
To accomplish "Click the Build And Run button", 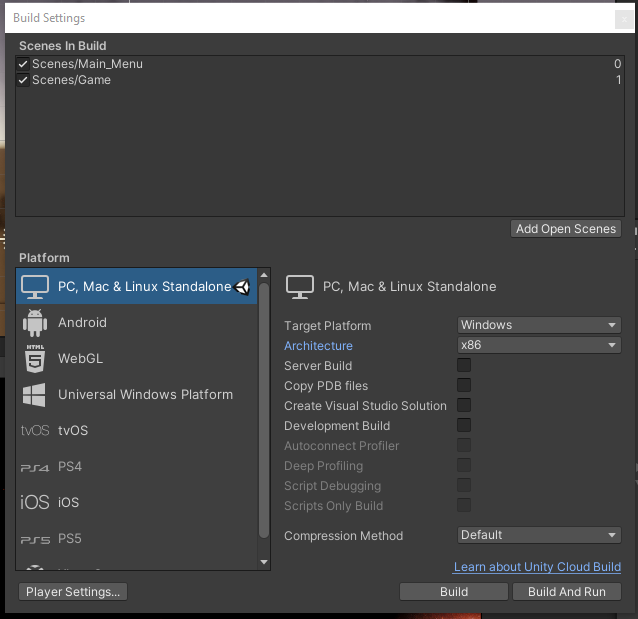I will (x=567, y=592).
